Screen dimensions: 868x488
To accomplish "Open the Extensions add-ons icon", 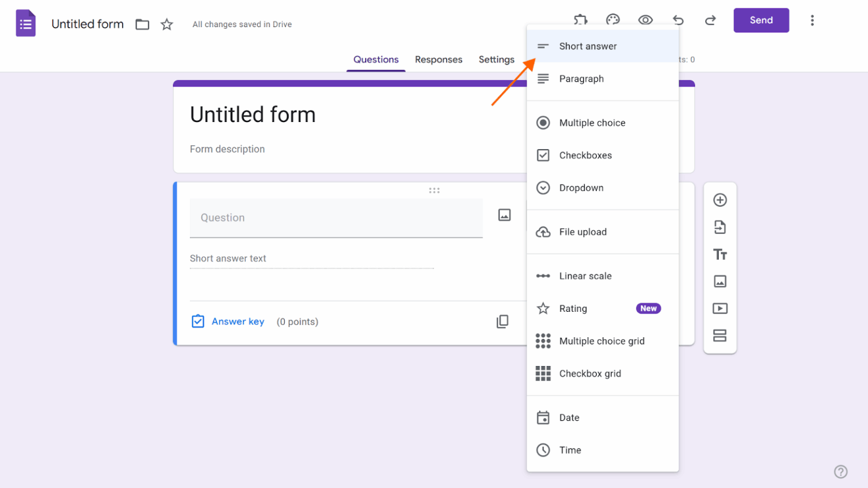I will [580, 20].
